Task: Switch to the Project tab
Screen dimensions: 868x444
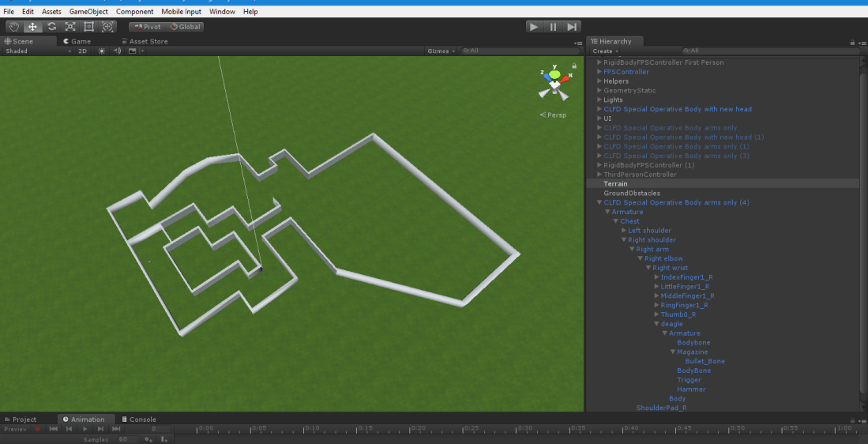Action: tap(20, 419)
